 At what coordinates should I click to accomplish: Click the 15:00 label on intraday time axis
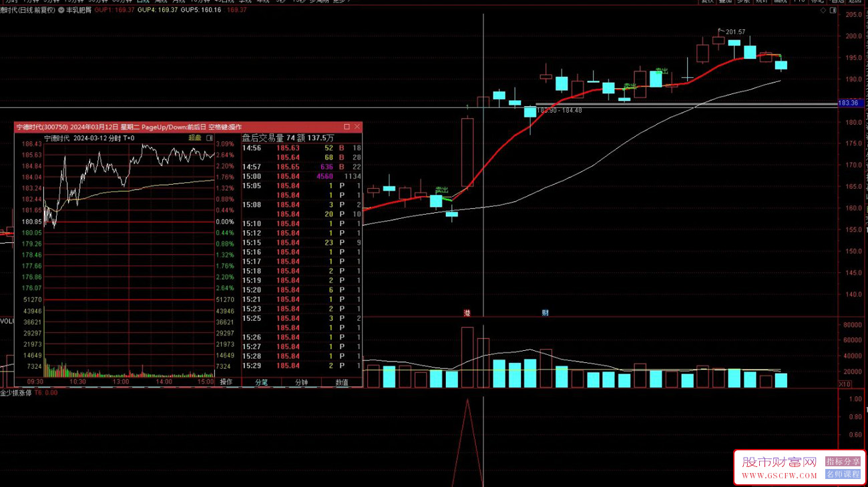coord(206,382)
